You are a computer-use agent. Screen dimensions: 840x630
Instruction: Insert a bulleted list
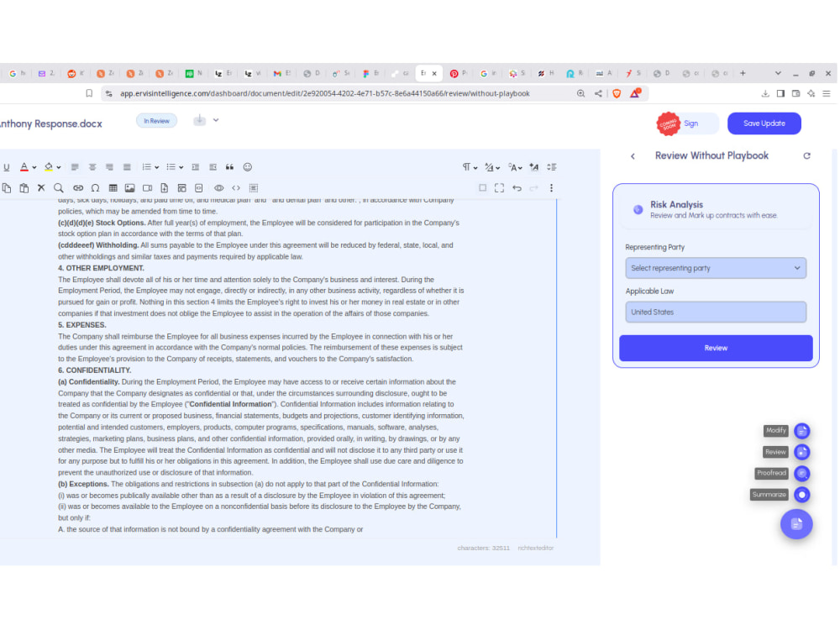pyautogui.click(x=171, y=167)
